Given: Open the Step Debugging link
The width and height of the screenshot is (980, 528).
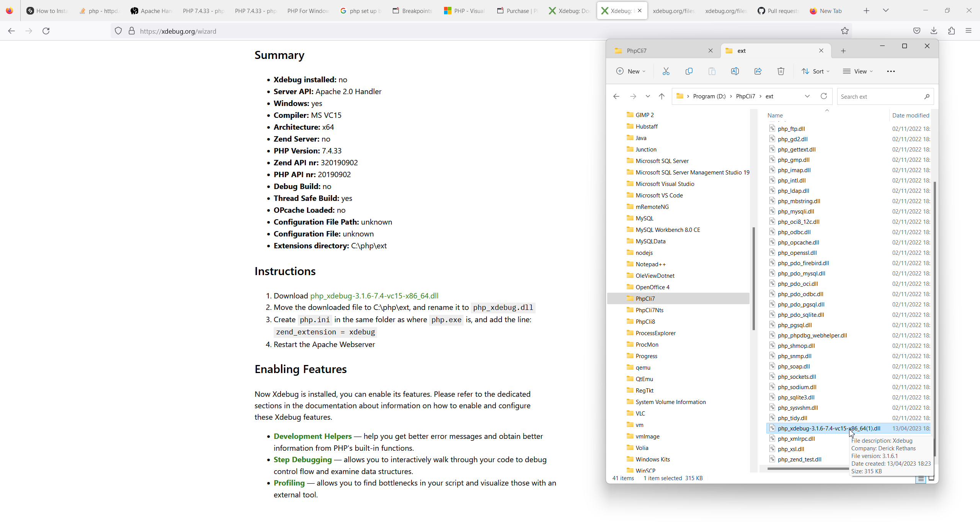Looking at the screenshot, I should 302,460.
